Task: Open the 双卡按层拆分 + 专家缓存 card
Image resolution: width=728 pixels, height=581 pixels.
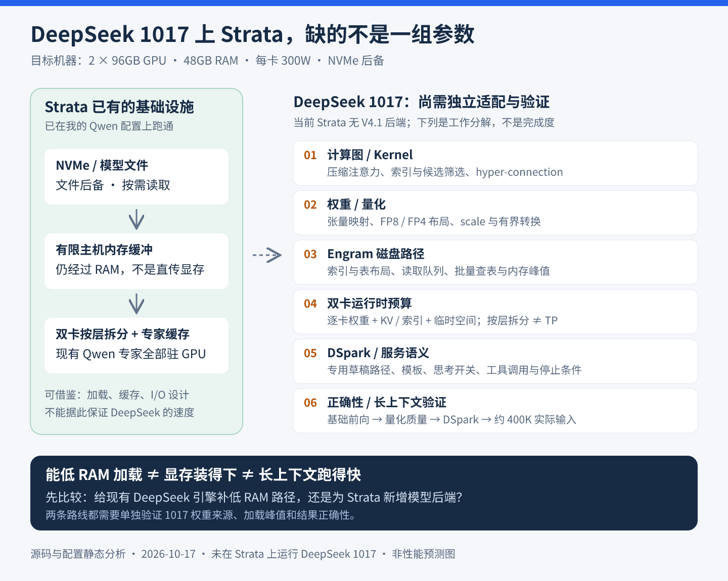Action: (136, 346)
